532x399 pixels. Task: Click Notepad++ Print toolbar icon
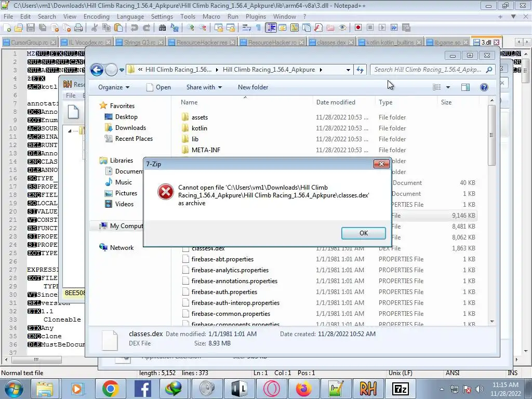pyautogui.click(x=78, y=28)
